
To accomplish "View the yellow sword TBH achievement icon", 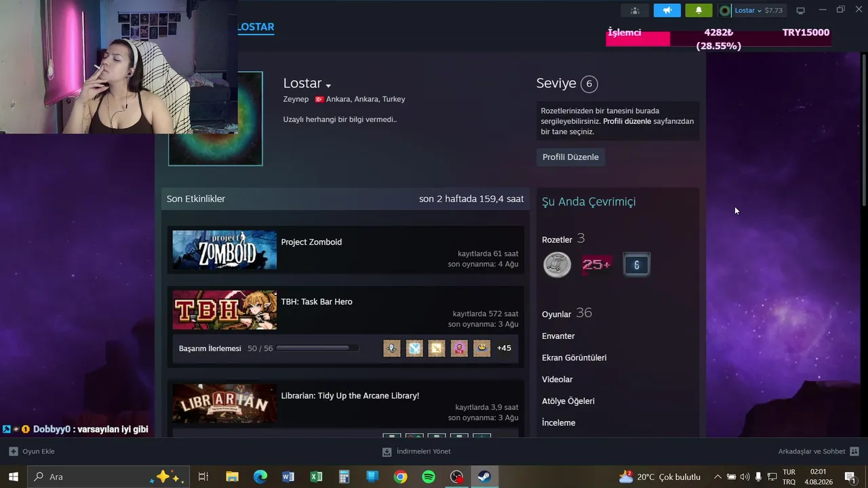I will pyautogui.click(x=437, y=348).
